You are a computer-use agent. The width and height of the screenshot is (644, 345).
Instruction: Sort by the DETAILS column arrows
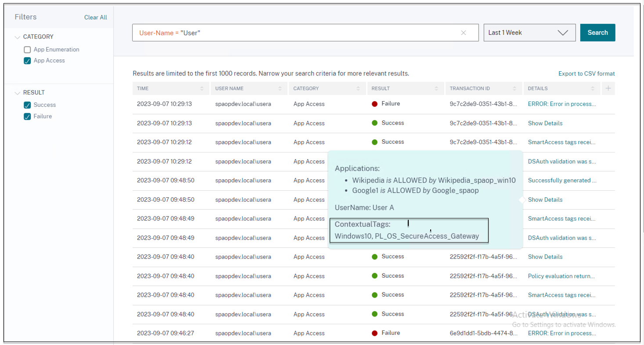(593, 88)
